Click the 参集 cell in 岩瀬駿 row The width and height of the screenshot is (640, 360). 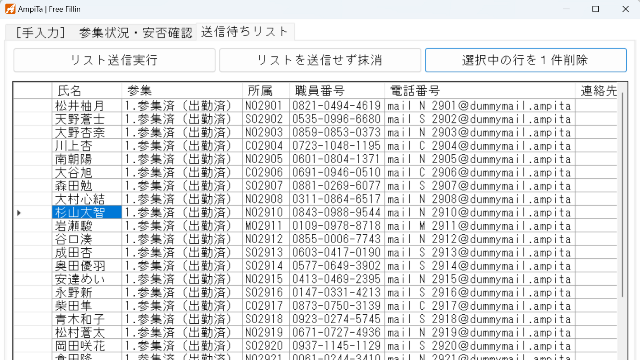[x=182, y=226]
